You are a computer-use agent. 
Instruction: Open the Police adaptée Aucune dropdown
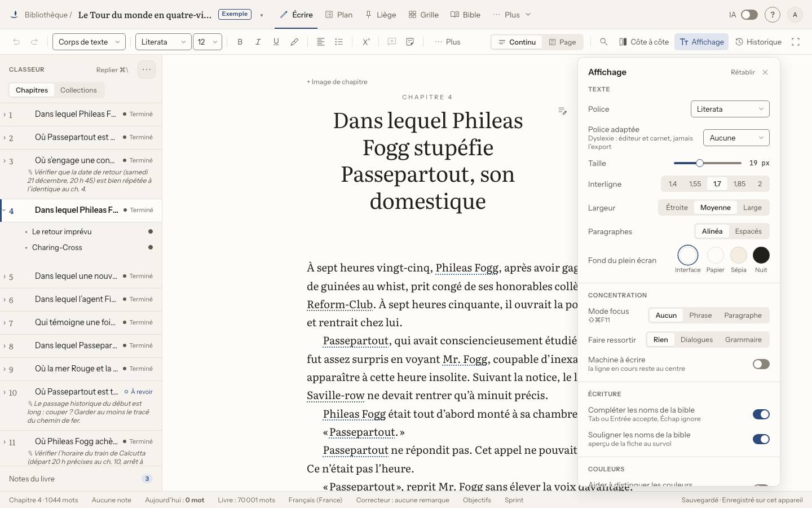[736, 138]
